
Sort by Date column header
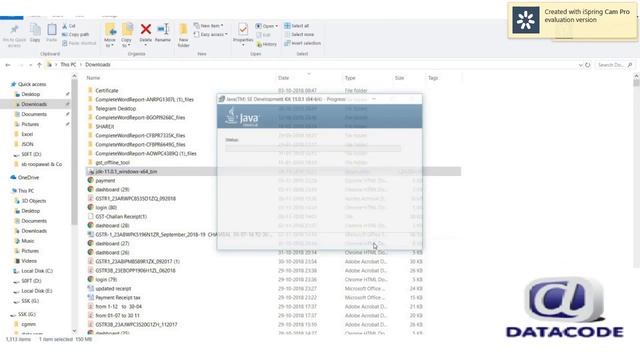pos(284,78)
